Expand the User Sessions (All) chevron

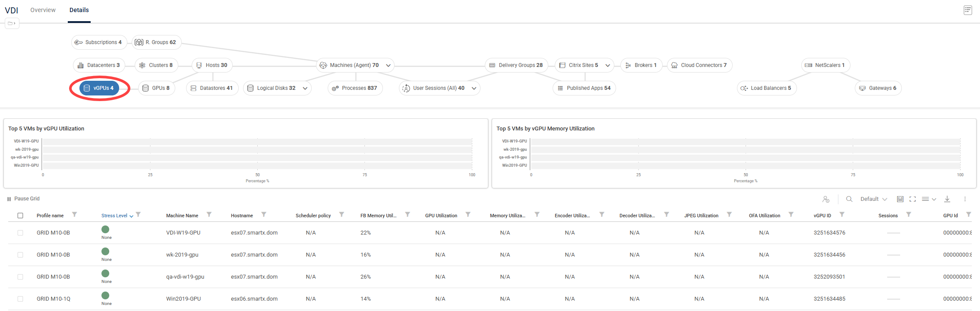click(474, 89)
